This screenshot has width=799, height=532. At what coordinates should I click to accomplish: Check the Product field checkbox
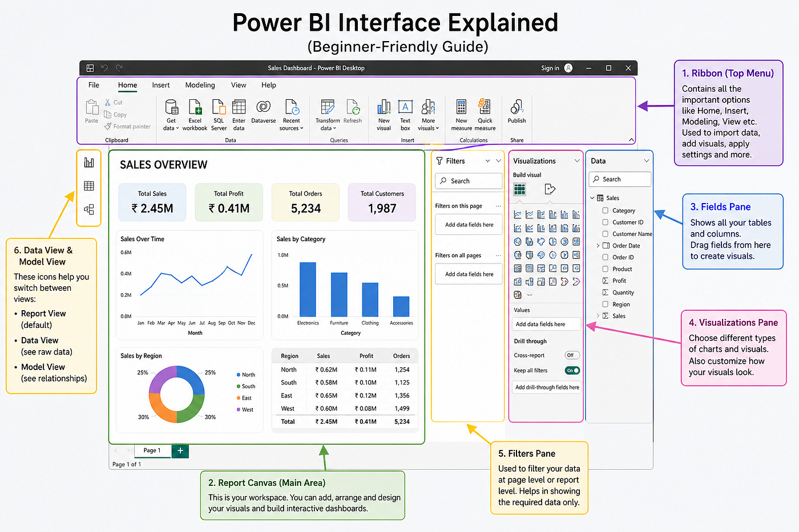[x=605, y=269]
